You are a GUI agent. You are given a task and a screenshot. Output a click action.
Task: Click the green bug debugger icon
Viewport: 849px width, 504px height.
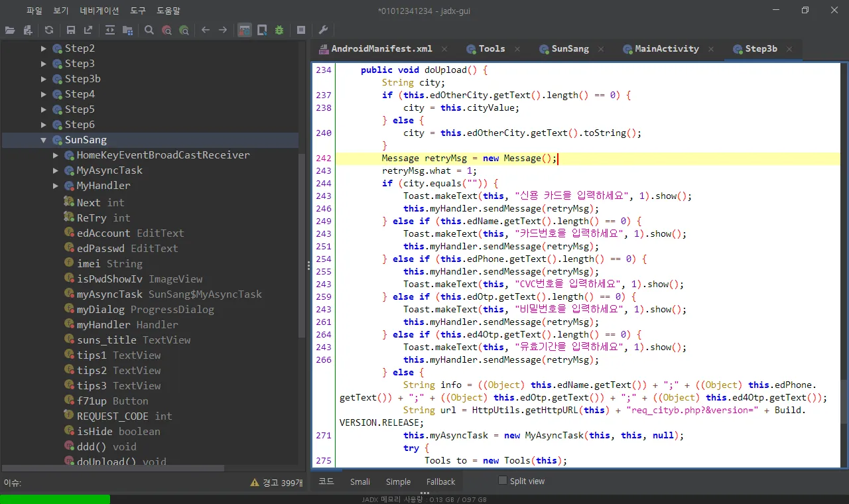279,30
